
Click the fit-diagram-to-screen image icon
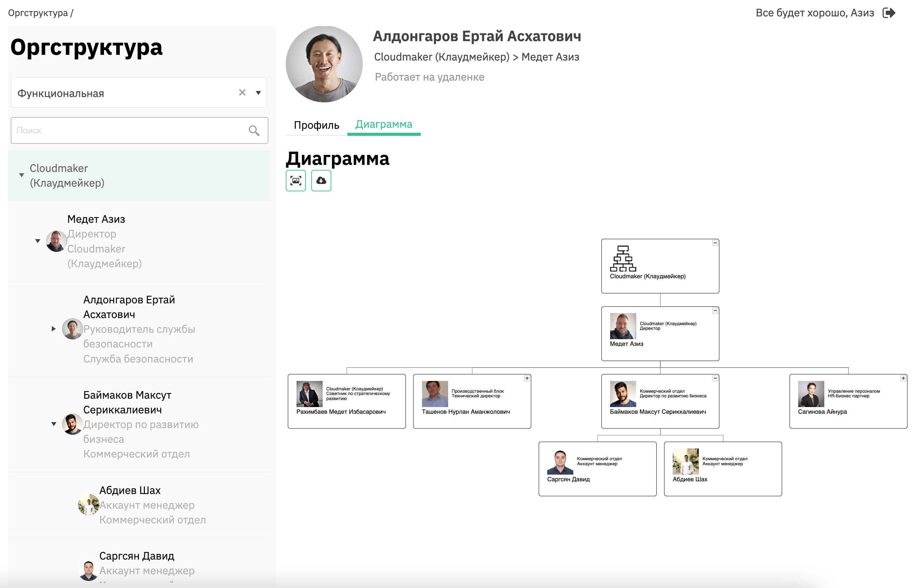point(296,181)
